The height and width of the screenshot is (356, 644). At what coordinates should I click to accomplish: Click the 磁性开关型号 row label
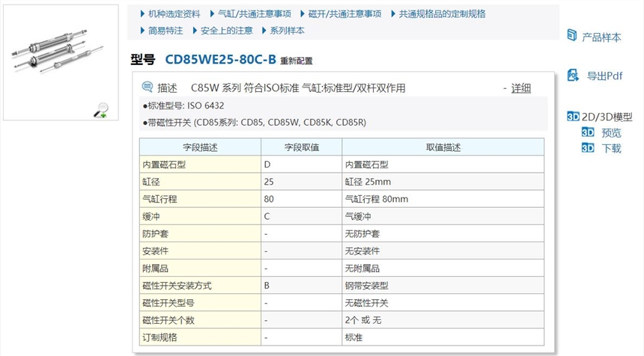200,303
